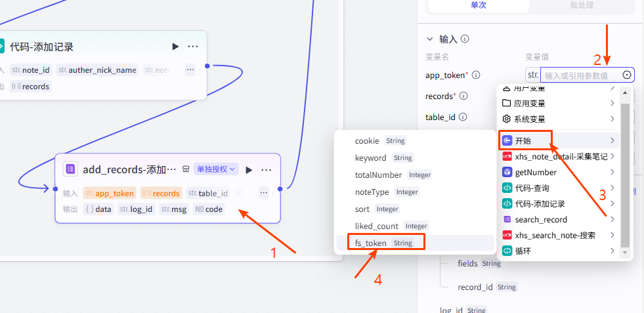The image size is (644, 313).
Task: Run the add_records node with play icon
Action: pos(249,170)
